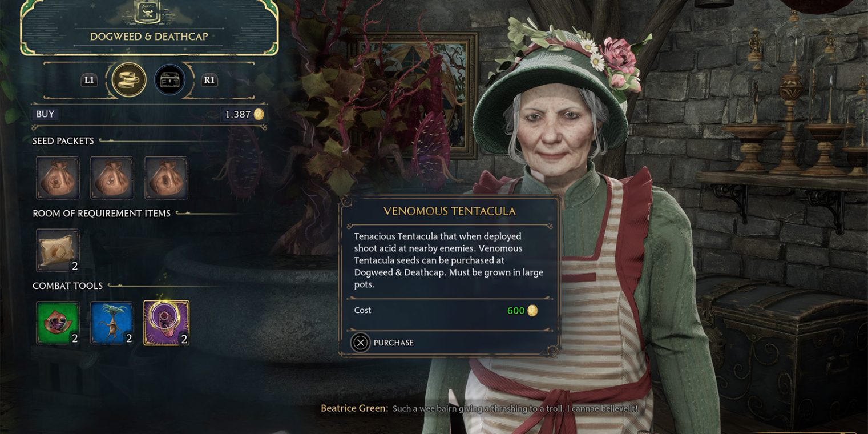Viewport: 868px width, 434px height.
Task: Click the Purchase label in tooltip
Action: pos(394,343)
